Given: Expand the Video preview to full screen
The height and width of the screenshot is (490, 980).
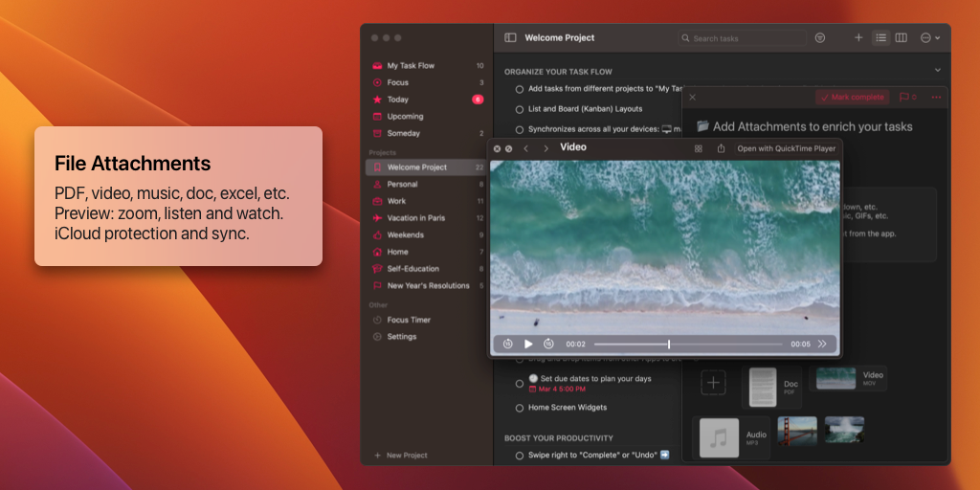Looking at the screenshot, I should pyautogui.click(x=509, y=148).
